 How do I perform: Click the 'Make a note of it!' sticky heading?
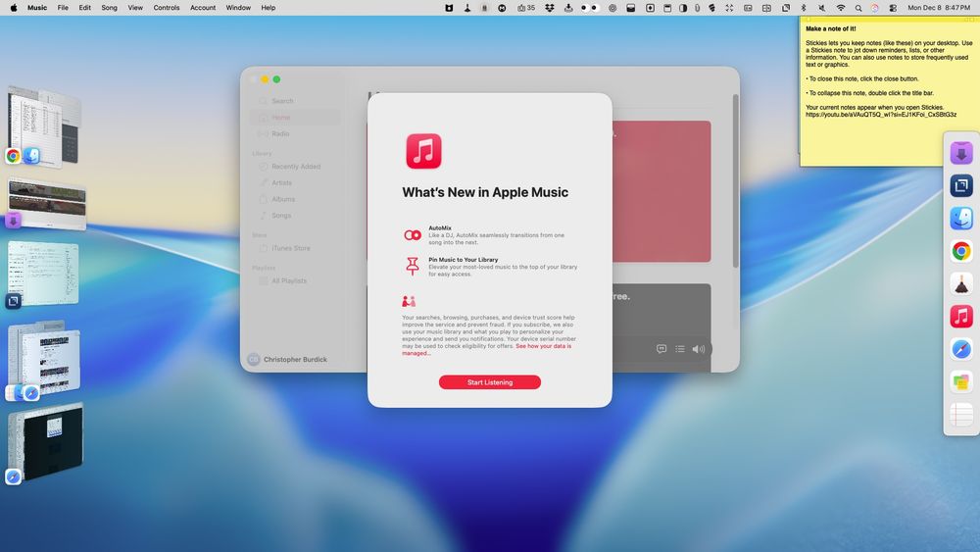click(831, 28)
